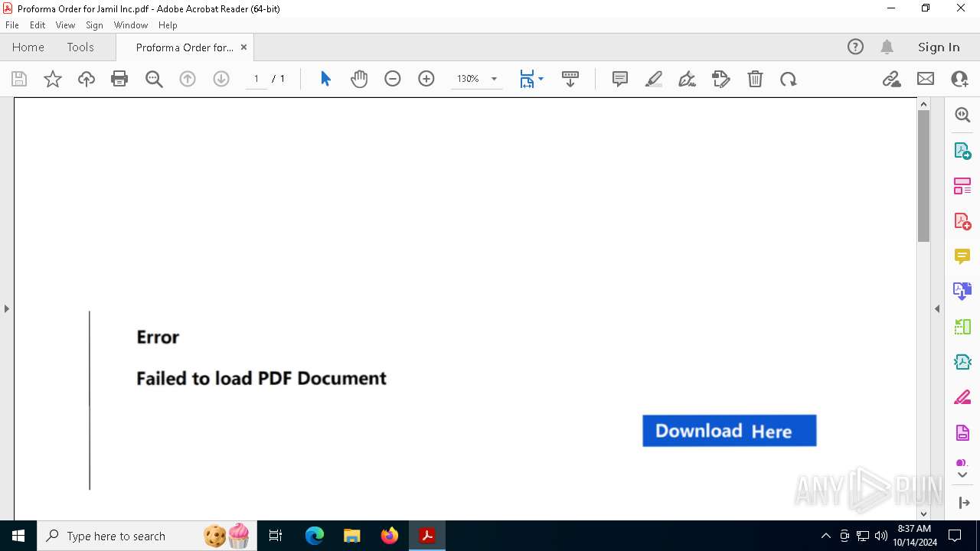Rotate the page with the rotate icon
The height and width of the screenshot is (551, 980).
click(x=789, y=79)
